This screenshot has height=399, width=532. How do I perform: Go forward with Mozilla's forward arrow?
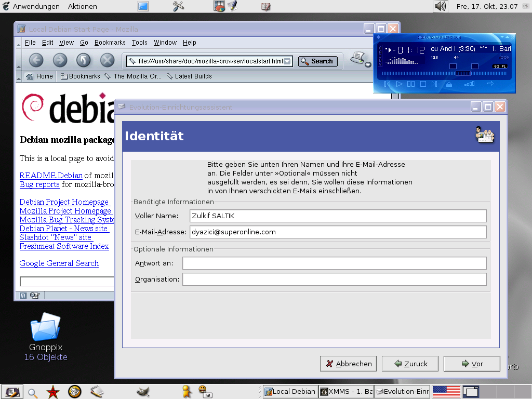[60, 60]
